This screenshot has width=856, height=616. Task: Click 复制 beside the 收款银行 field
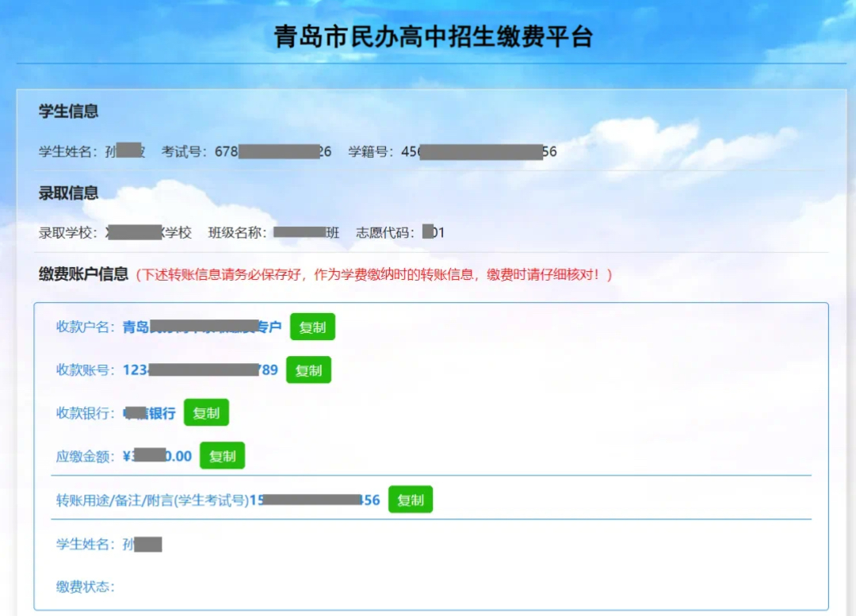[206, 413]
